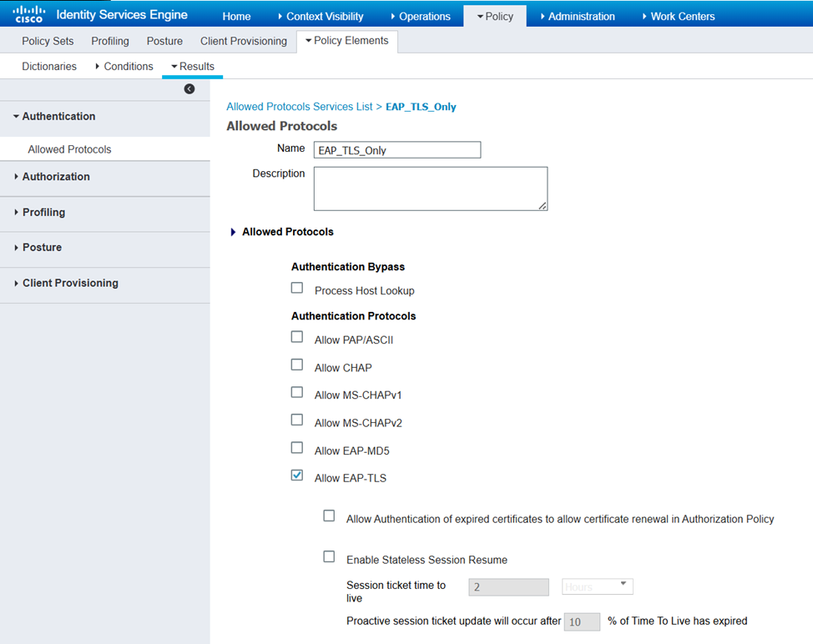Open the Context Visibility menu
This screenshot has width=813, height=644.
[x=321, y=17]
